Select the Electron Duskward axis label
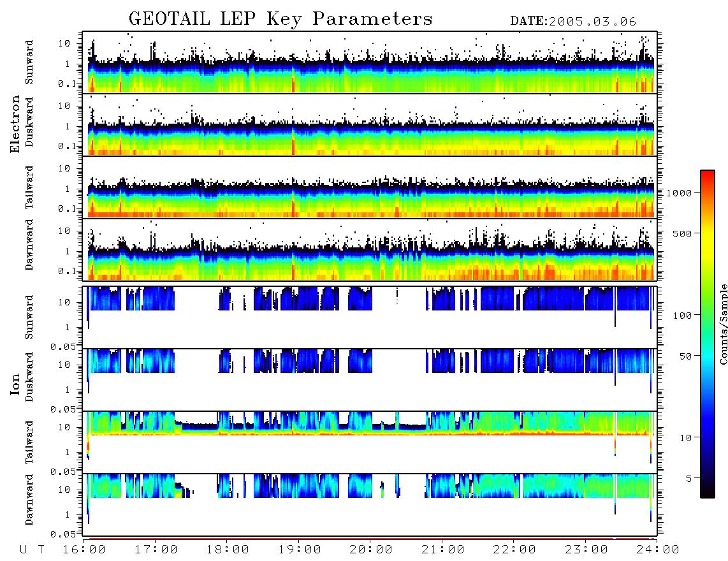728x561 pixels. 29,122
